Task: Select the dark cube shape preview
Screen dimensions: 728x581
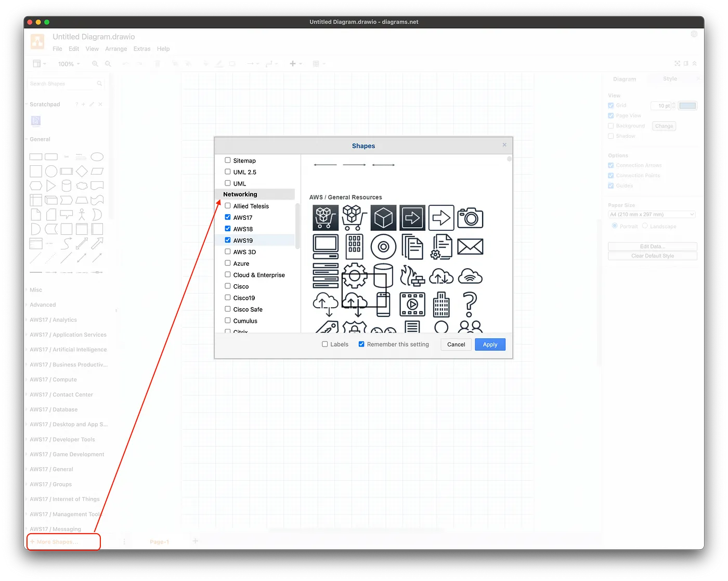Action: (x=383, y=217)
